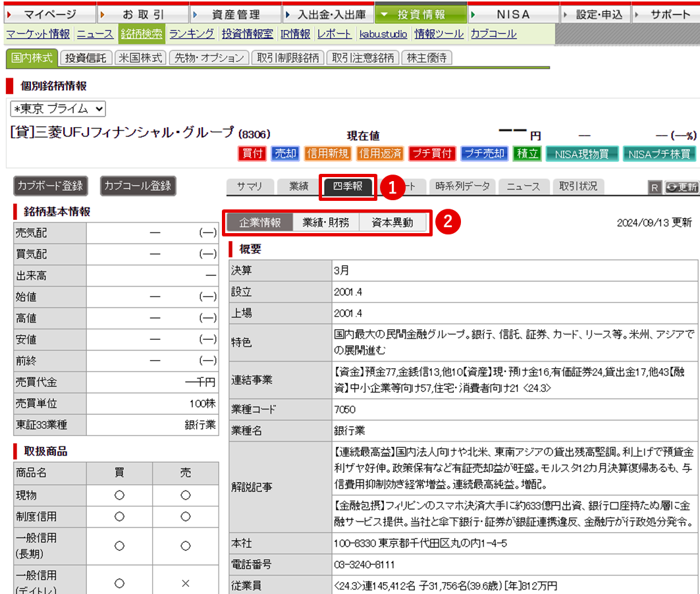This screenshot has height=594, width=700.
Task: Open the kabu.studio link
Action: tap(383, 34)
